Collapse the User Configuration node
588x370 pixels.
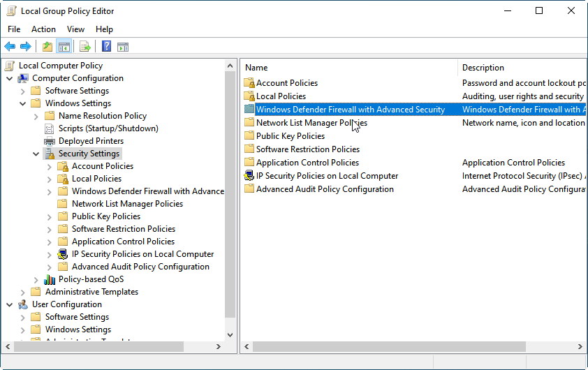10,304
